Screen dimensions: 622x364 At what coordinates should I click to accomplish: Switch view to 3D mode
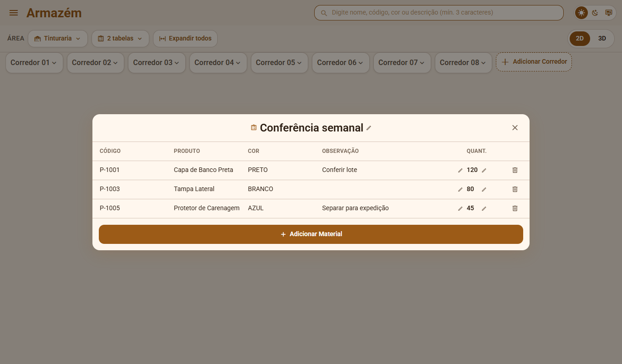(602, 39)
